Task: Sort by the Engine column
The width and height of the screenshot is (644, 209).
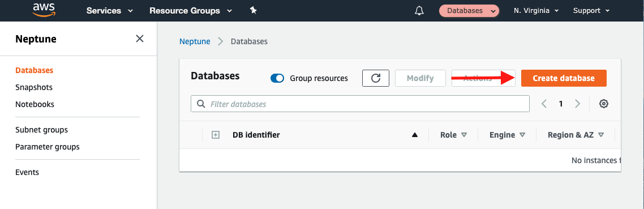Action: pyautogui.click(x=507, y=135)
